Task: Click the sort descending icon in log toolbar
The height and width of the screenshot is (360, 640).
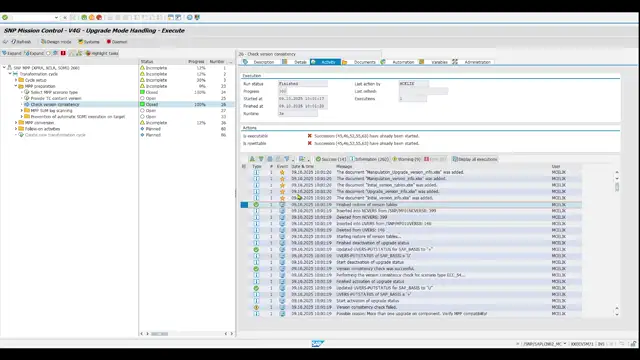Action: [261, 159]
